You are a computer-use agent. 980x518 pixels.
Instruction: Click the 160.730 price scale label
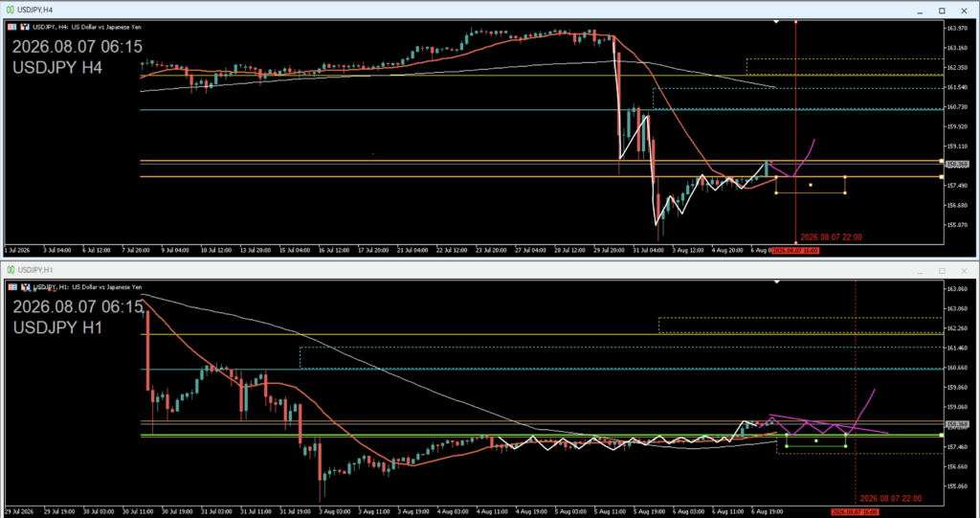pos(957,107)
